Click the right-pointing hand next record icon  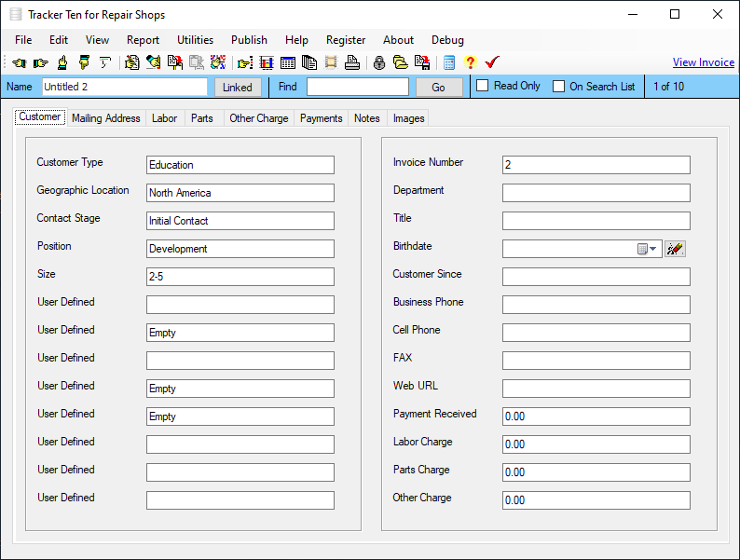(x=40, y=63)
